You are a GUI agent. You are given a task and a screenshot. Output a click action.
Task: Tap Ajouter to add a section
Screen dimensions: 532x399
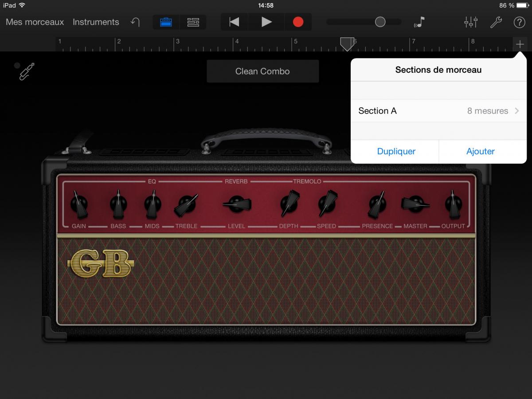481,151
